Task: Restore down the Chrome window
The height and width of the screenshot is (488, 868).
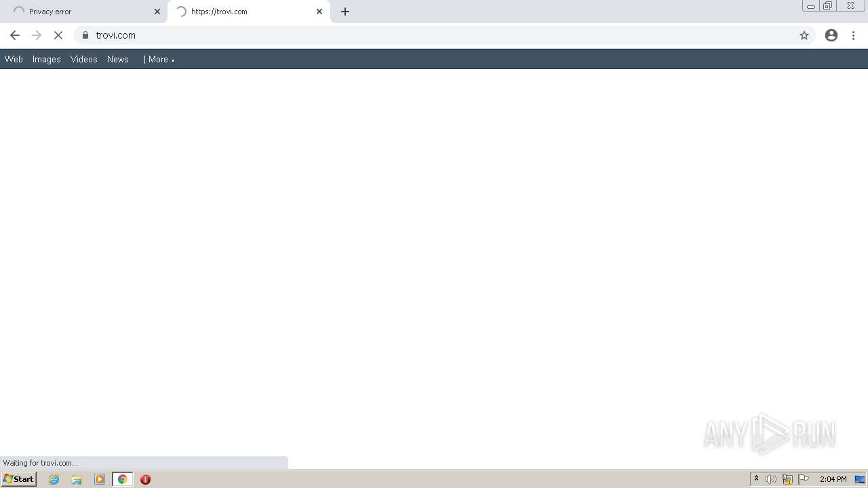Action: 828,6
